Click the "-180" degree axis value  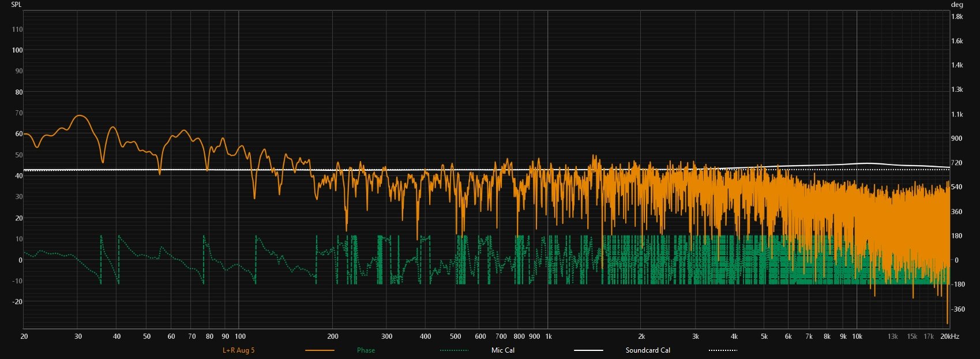(x=958, y=285)
